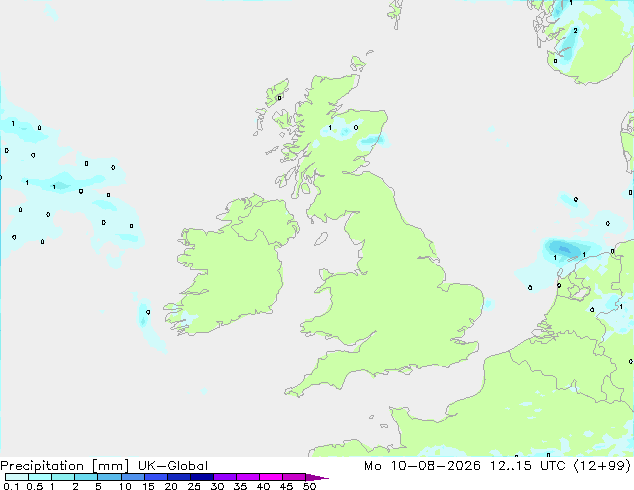Screen dimensions: 634x490
Task: Click the 'Precipitation [mm]' title text
Action: [x=64, y=466]
